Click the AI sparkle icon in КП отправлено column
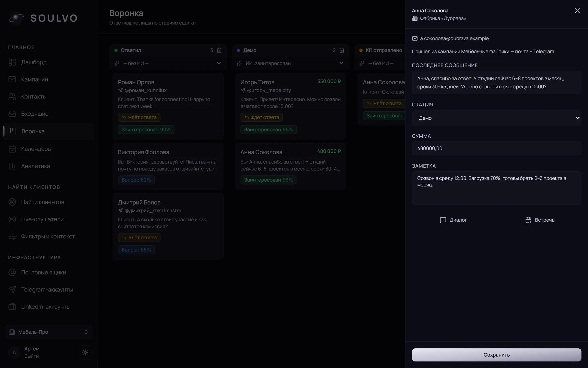Viewport: 588px width, 368px height. point(362,63)
